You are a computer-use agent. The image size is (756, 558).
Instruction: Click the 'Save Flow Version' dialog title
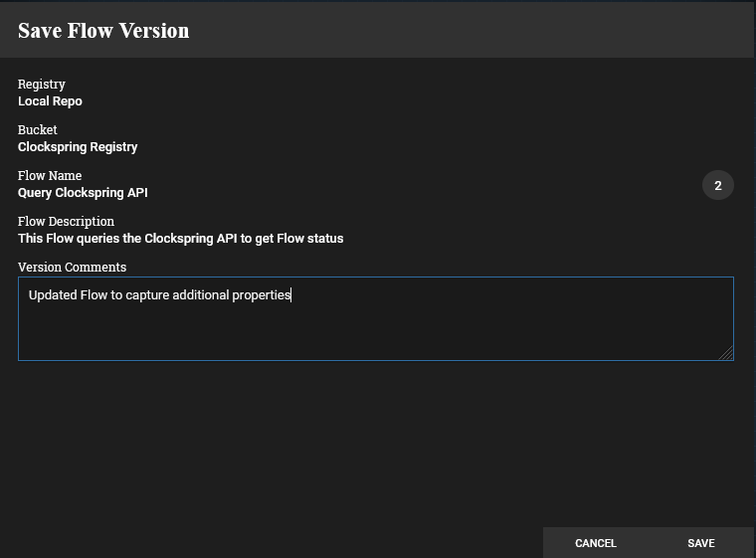tap(103, 31)
